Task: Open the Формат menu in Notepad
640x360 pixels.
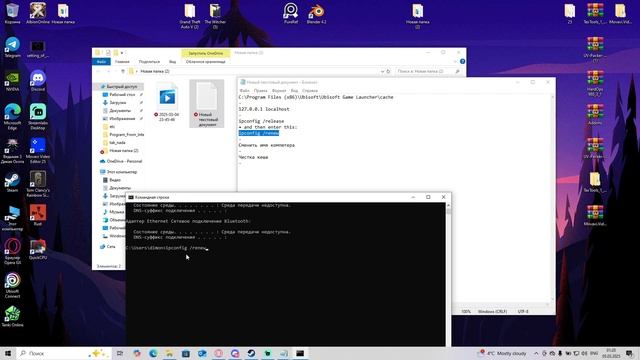Action: (x=279, y=90)
